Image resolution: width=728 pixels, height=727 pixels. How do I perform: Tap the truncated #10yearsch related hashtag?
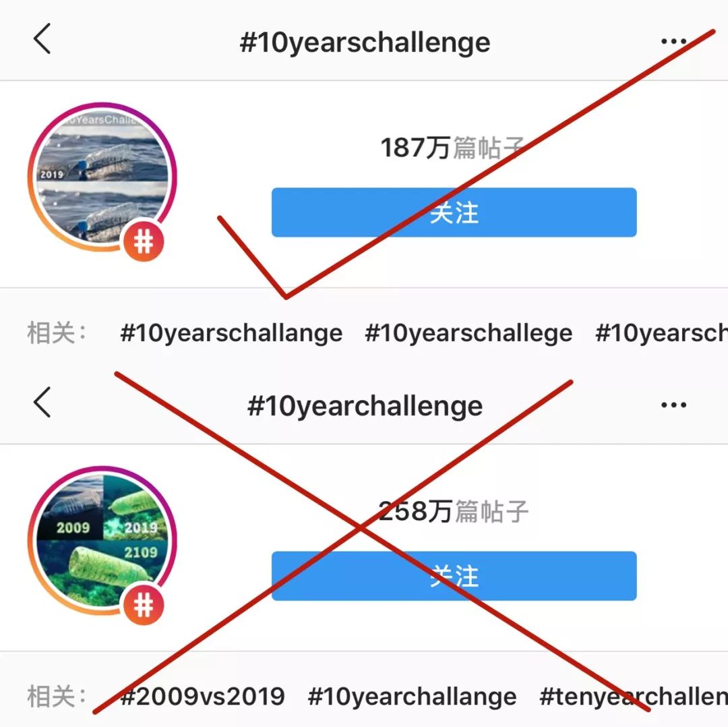[x=661, y=333]
